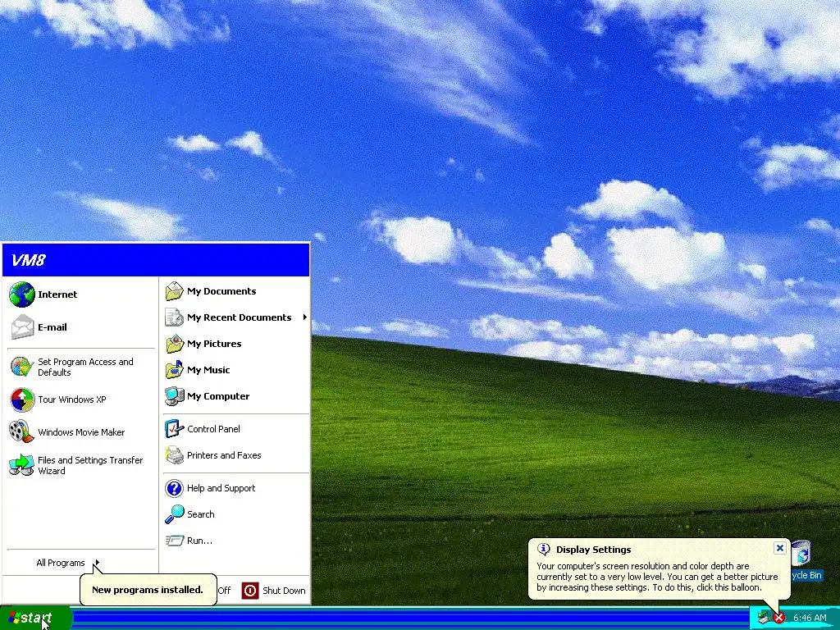Open the My Pictures folder icon
Screen dimensions: 840x630
pyautogui.click(x=175, y=344)
